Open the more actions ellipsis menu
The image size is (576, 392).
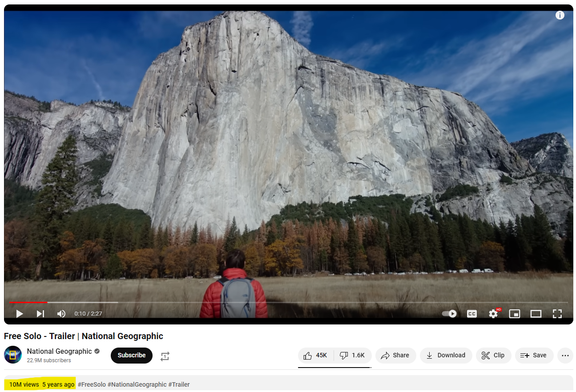pos(565,355)
